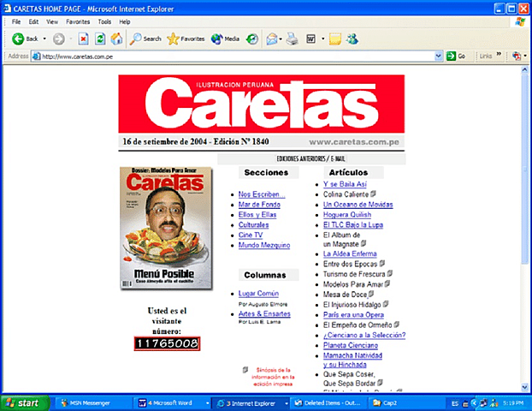This screenshot has width=532, height=411.
Task: Open the History toolbar icon
Action: click(251, 39)
